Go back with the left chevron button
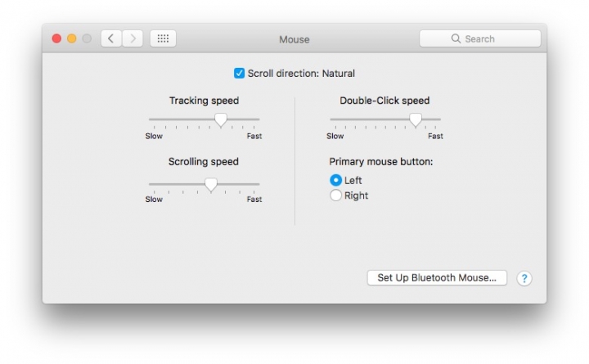 (111, 38)
